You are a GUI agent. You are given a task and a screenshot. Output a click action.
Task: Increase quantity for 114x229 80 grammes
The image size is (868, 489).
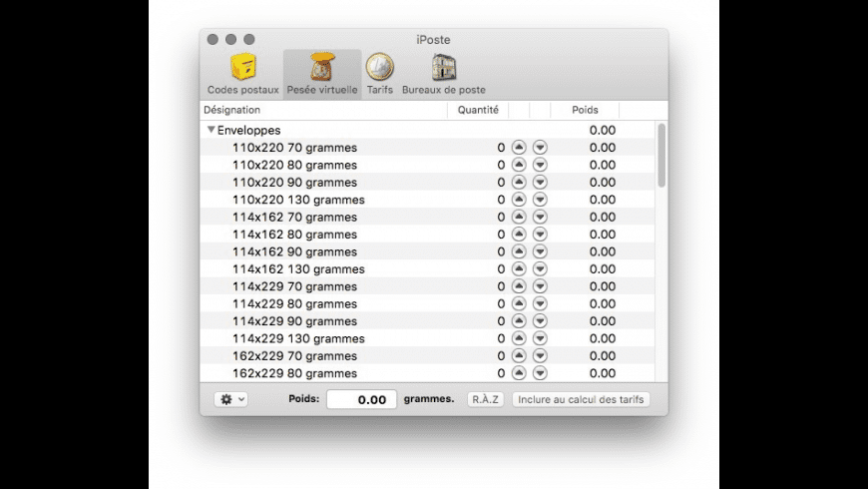tap(519, 303)
